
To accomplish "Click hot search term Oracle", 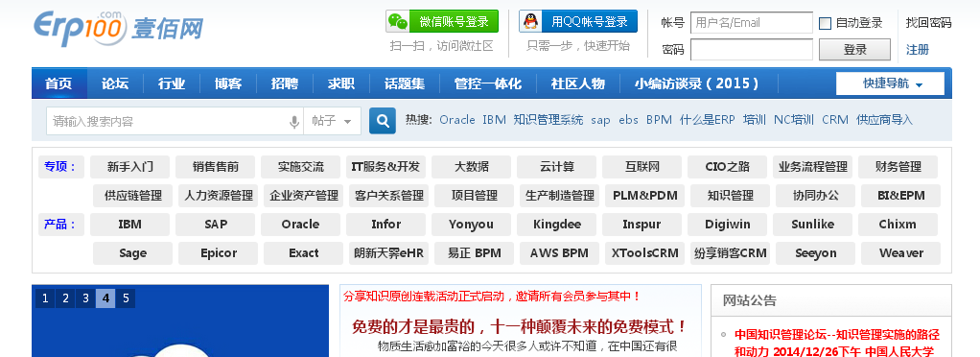I will [x=456, y=119].
